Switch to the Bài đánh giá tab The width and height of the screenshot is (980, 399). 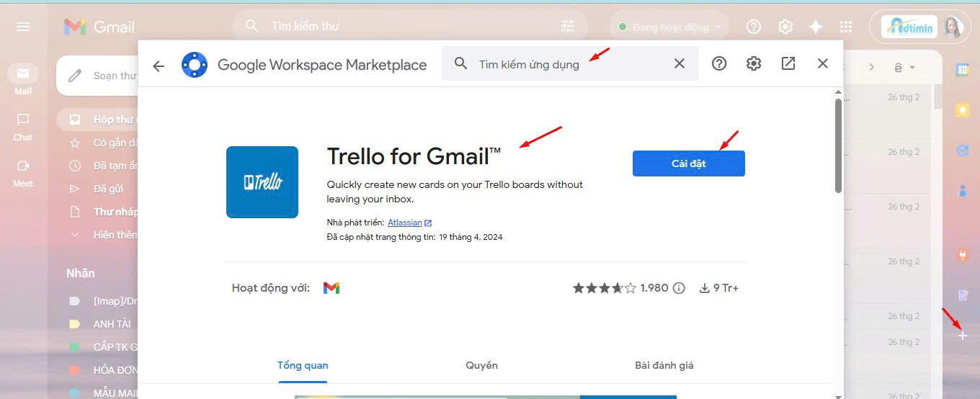[x=664, y=365]
